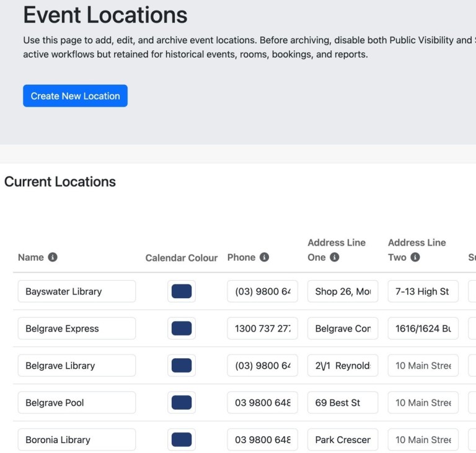Edit address two '7-13 High St' field
Image resolution: width=476 pixels, height=453 pixels.
click(x=423, y=291)
